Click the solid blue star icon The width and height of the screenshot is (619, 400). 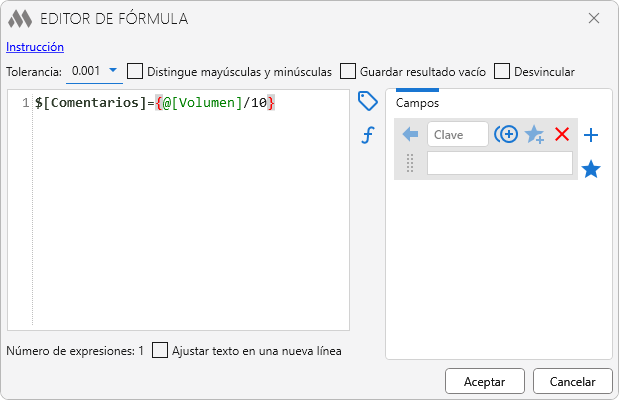click(x=591, y=169)
